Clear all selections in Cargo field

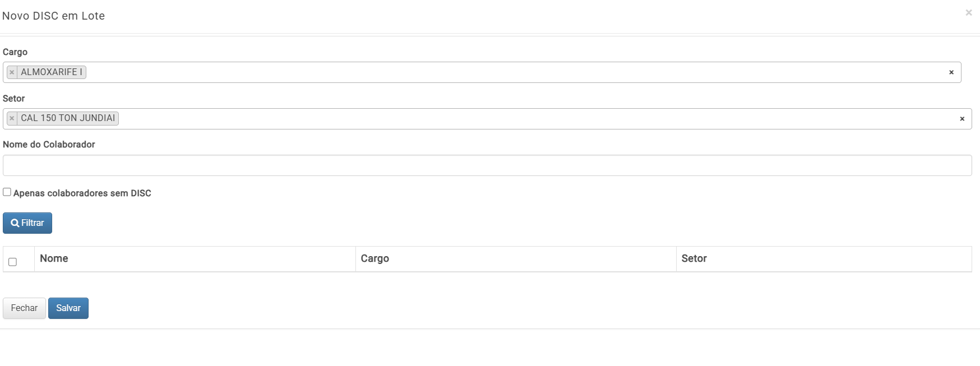point(951,72)
